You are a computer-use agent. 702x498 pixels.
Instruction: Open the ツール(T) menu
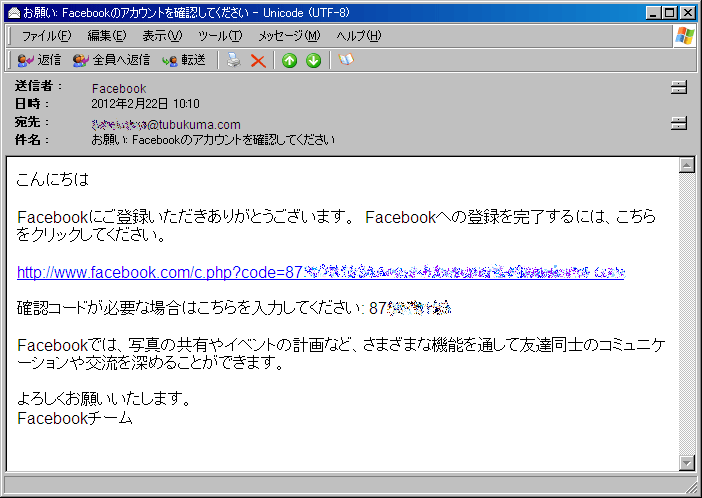pyautogui.click(x=220, y=36)
